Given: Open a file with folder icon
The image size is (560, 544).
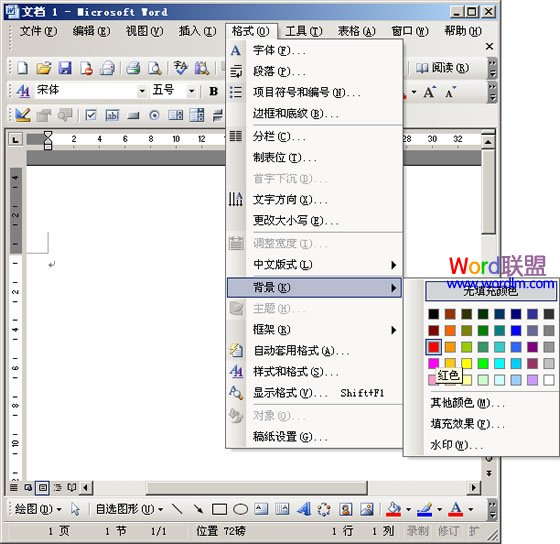Looking at the screenshot, I should (44, 68).
